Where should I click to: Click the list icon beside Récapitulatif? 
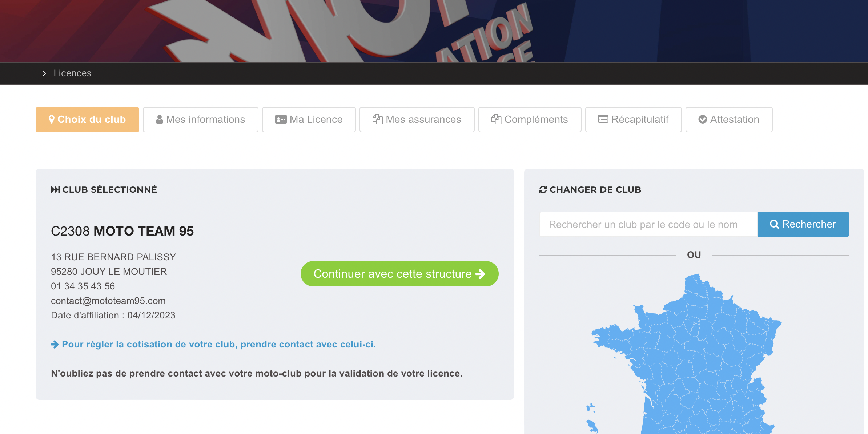603,119
